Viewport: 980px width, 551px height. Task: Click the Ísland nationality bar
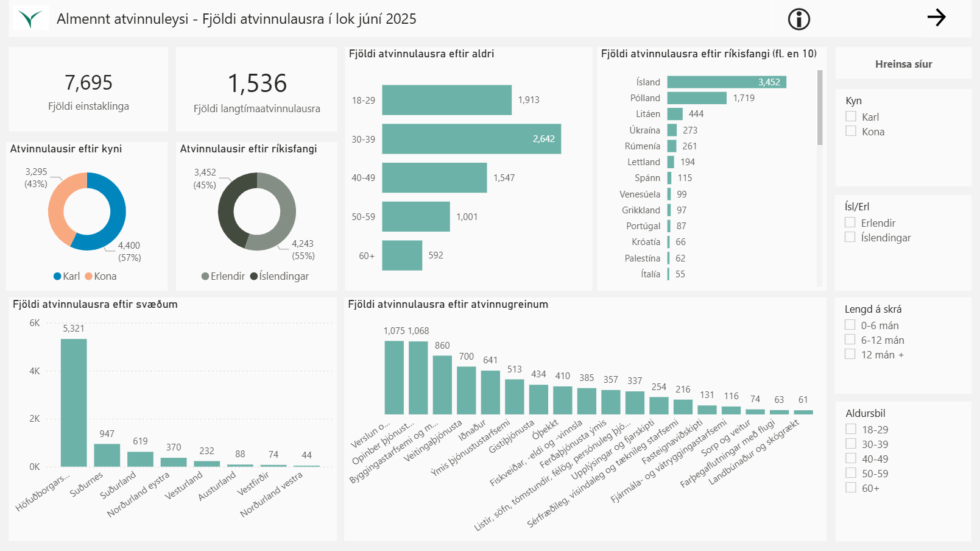[727, 82]
